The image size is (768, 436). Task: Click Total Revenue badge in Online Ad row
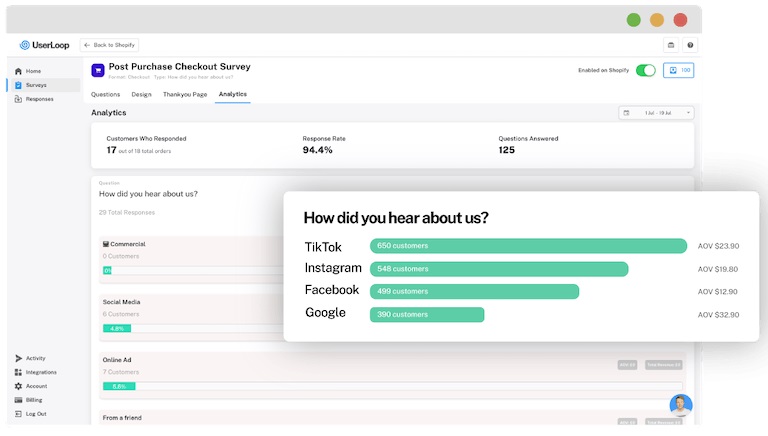663,365
